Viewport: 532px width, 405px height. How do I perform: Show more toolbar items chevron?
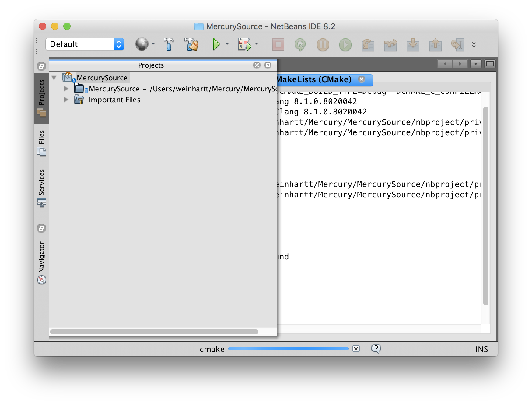click(x=474, y=44)
